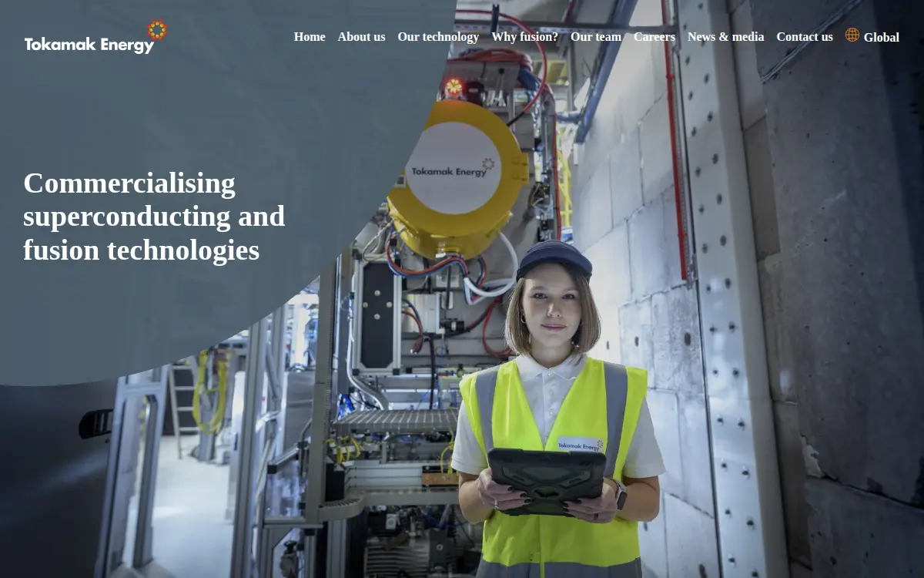The width and height of the screenshot is (924, 578).
Task: Select Why fusion? in navigation
Action: point(524,37)
